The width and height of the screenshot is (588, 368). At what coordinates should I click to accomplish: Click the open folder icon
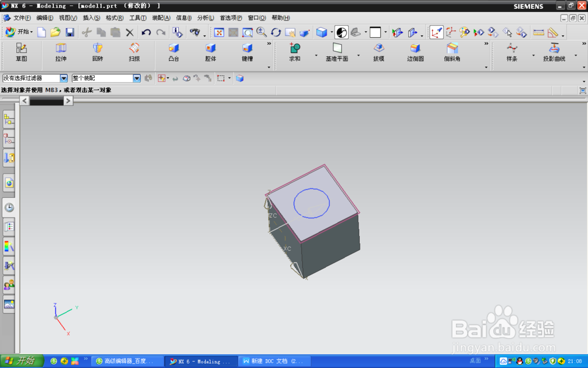pyautogui.click(x=55, y=32)
